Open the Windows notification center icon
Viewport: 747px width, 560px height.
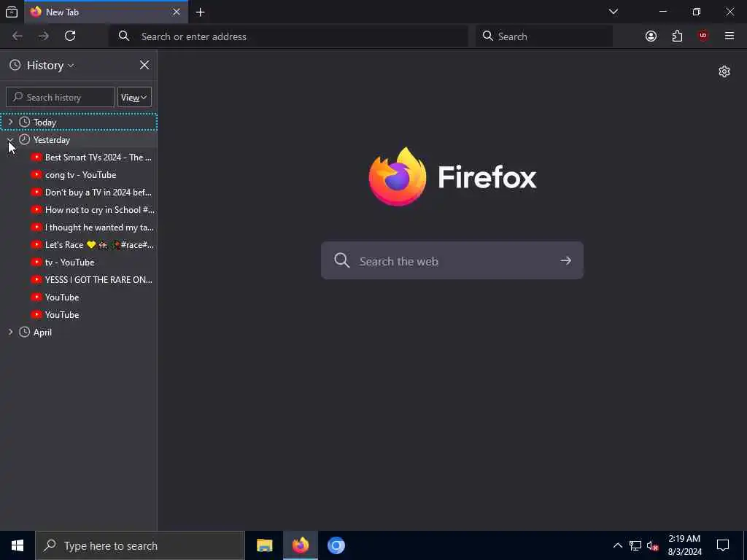point(723,545)
